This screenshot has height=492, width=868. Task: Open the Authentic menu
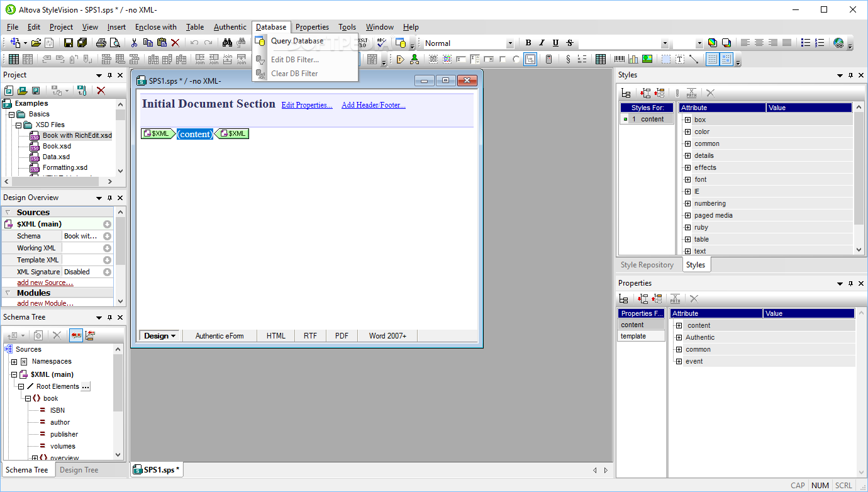pyautogui.click(x=230, y=27)
